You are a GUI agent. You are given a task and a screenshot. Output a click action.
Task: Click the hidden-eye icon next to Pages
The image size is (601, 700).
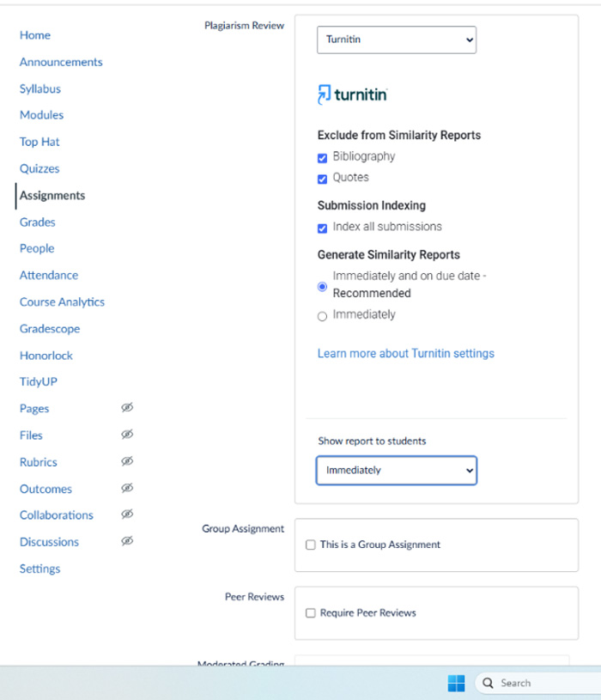pos(127,408)
